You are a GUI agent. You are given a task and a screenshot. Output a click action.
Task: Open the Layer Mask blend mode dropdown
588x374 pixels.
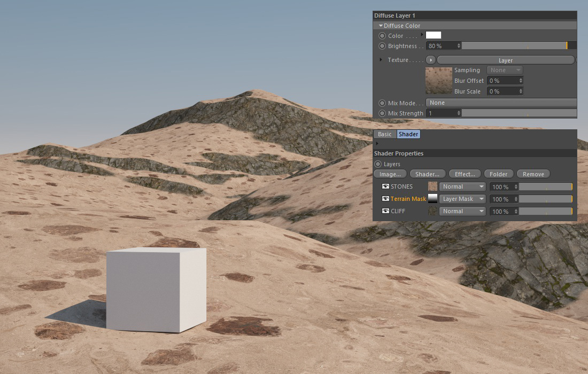[x=462, y=199]
